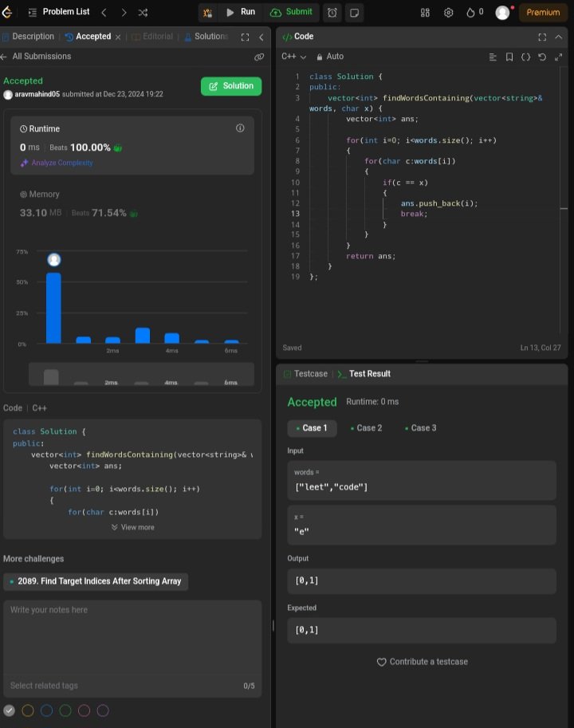The image size is (574, 728).
Task: Close the Accepted tab
Action: [x=118, y=37]
